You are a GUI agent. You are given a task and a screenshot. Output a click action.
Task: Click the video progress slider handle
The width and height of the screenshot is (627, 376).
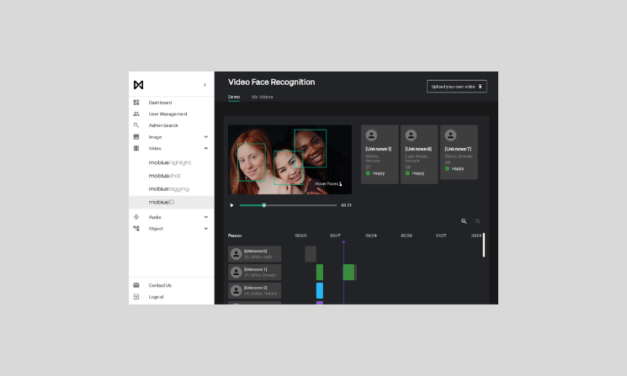(x=264, y=205)
